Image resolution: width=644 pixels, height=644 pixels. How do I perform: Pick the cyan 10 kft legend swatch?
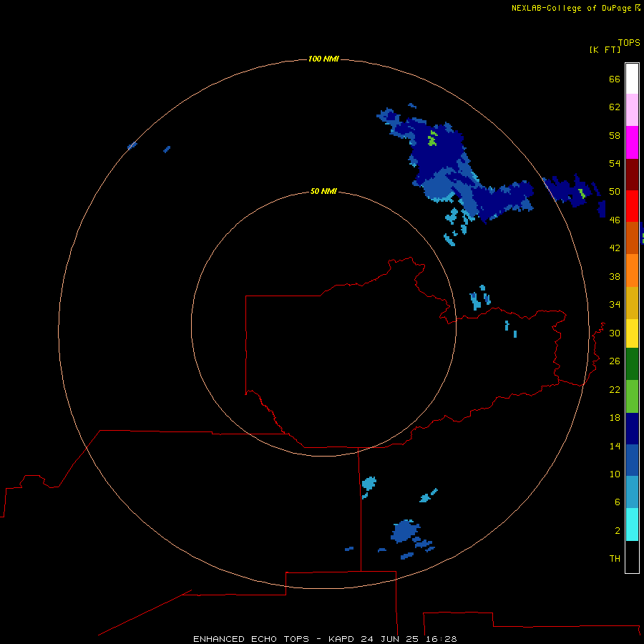click(x=632, y=525)
